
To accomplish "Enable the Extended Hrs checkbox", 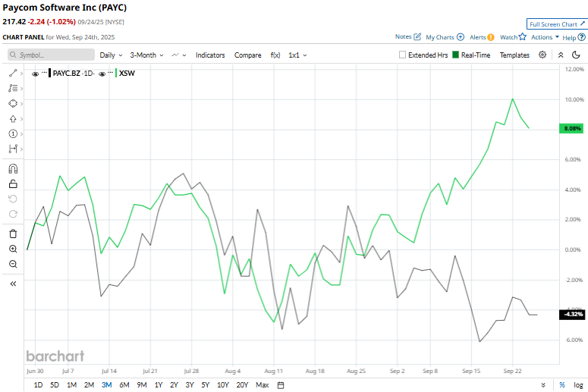I will 402,55.
